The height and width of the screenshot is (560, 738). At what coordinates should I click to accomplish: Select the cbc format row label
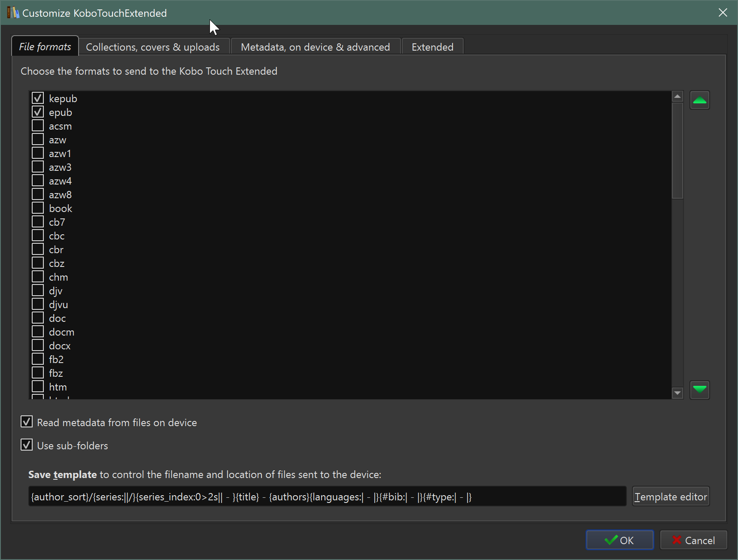[57, 236]
